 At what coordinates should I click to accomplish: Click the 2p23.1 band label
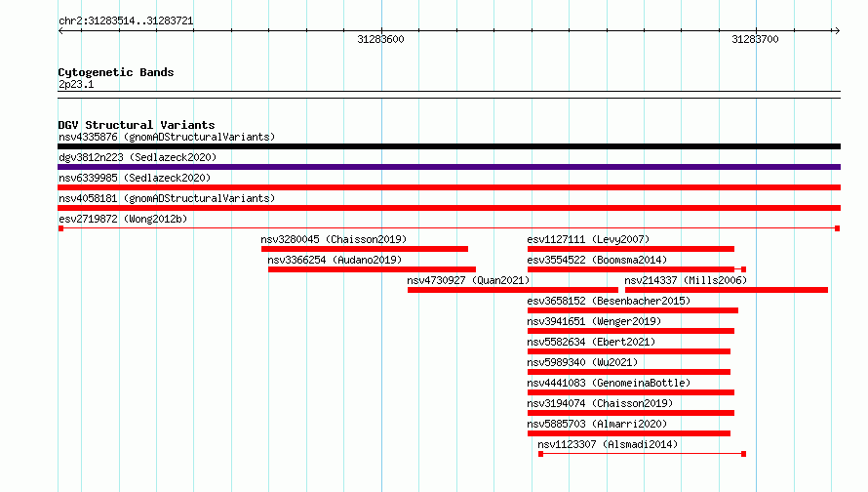point(76,84)
